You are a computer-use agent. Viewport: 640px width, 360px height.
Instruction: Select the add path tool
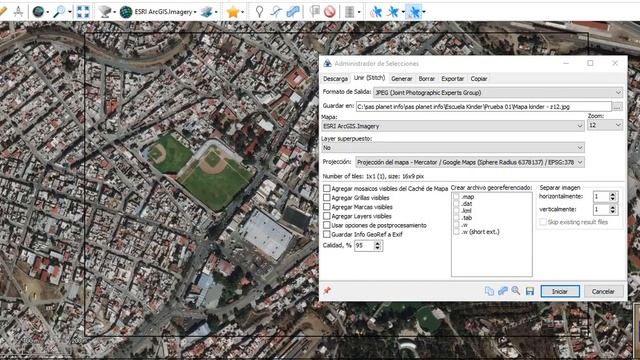click(x=276, y=12)
